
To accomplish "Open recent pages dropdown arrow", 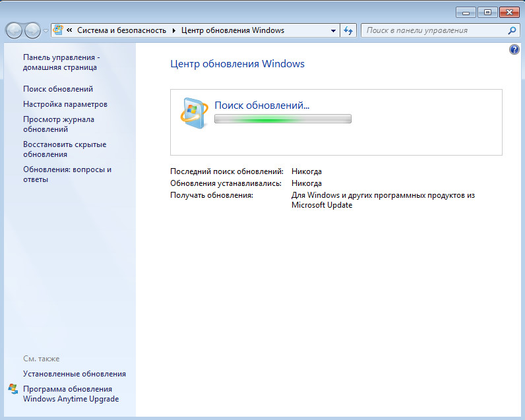I will pyautogui.click(x=46, y=31).
